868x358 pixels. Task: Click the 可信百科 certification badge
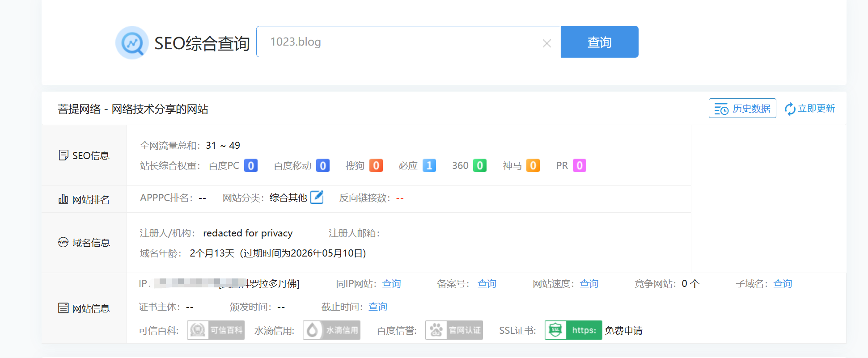pyautogui.click(x=216, y=330)
